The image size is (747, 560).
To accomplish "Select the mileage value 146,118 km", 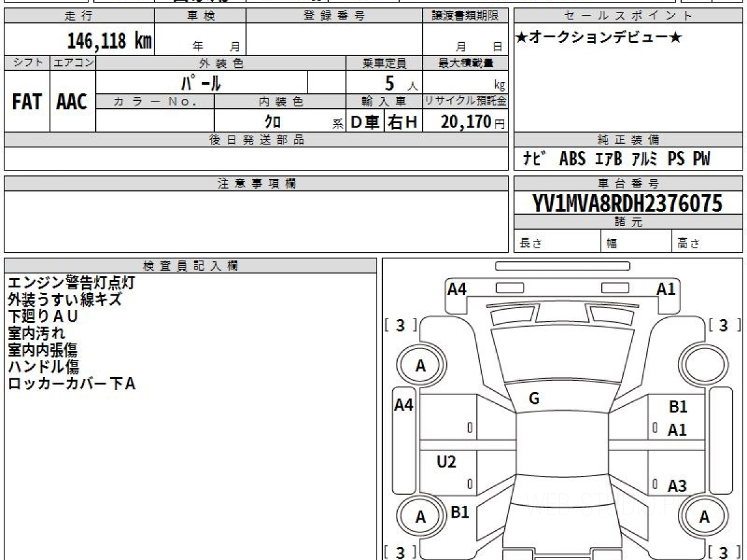I will click(110, 41).
